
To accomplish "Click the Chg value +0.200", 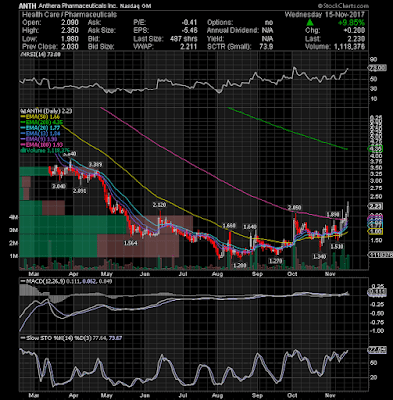I will (x=354, y=30).
